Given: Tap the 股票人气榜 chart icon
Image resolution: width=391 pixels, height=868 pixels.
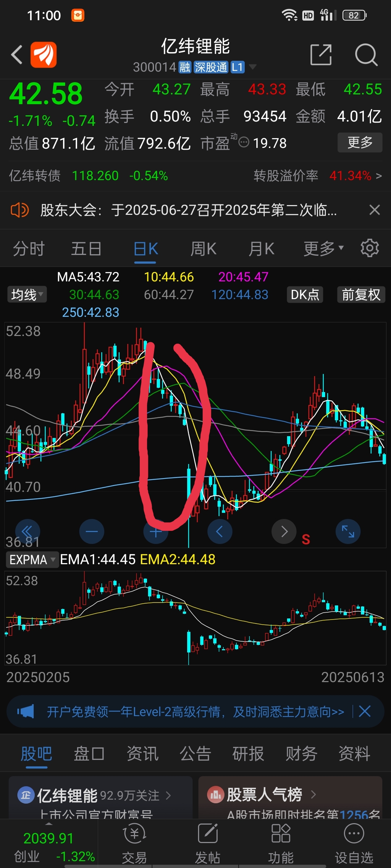Looking at the screenshot, I should 215,795.
